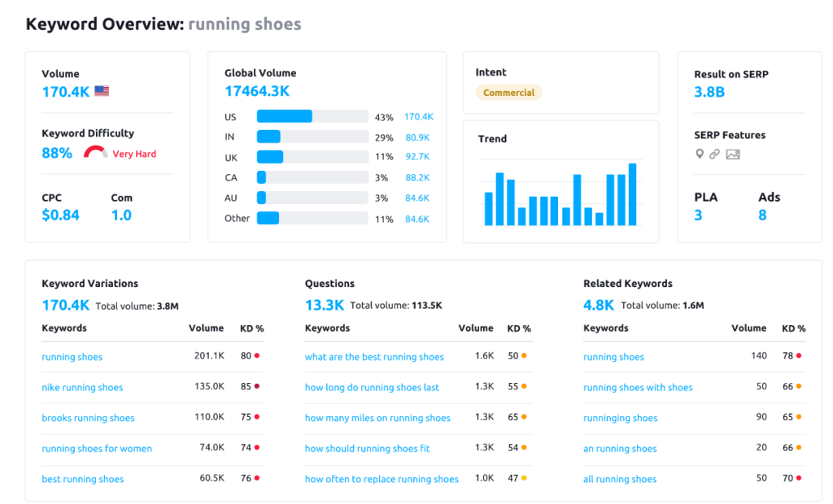The image size is (833, 504).
Task: Click the Keyword Difficulty value 88%
Action: click(57, 153)
